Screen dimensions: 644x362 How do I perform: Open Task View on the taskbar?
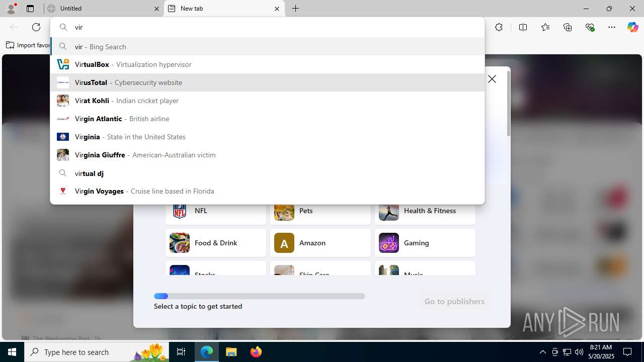coord(182,352)
